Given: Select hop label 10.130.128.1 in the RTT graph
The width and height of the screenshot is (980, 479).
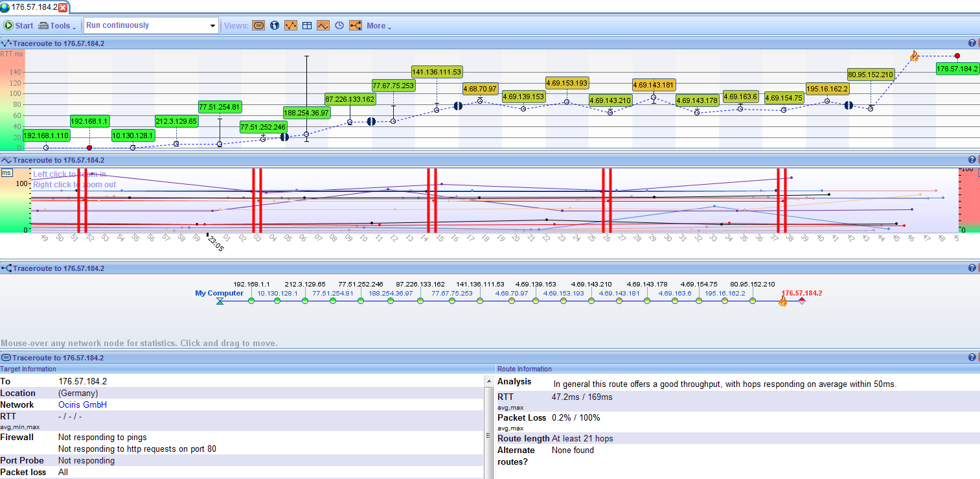Looking at the screenshot, I should coord(133,135).
